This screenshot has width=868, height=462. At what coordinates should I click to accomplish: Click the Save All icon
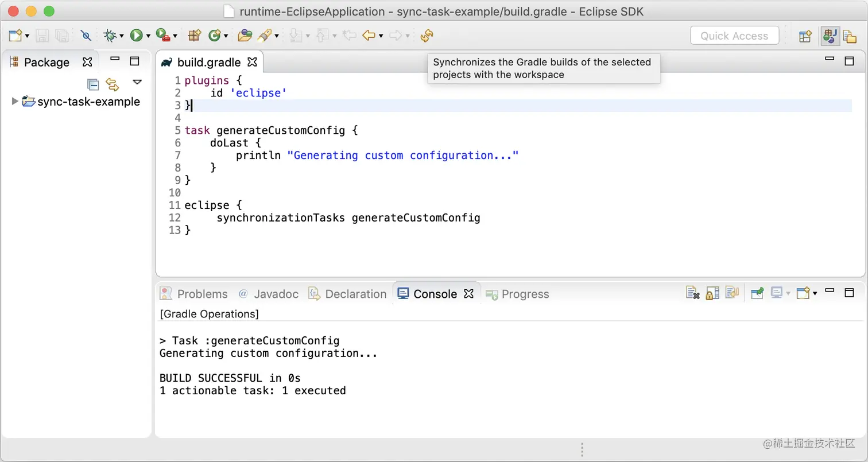point(61,36)
